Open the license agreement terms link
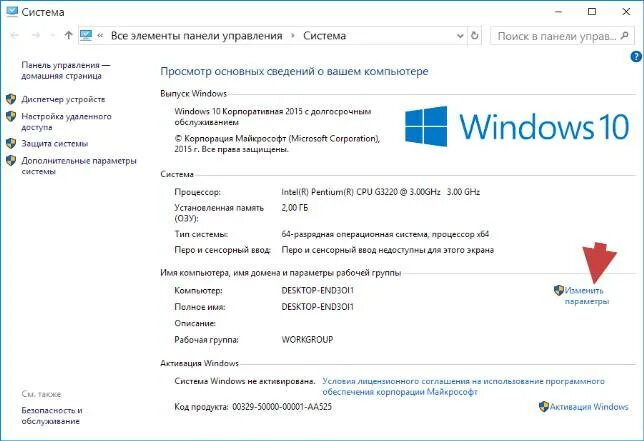 [x=463, y=386]
